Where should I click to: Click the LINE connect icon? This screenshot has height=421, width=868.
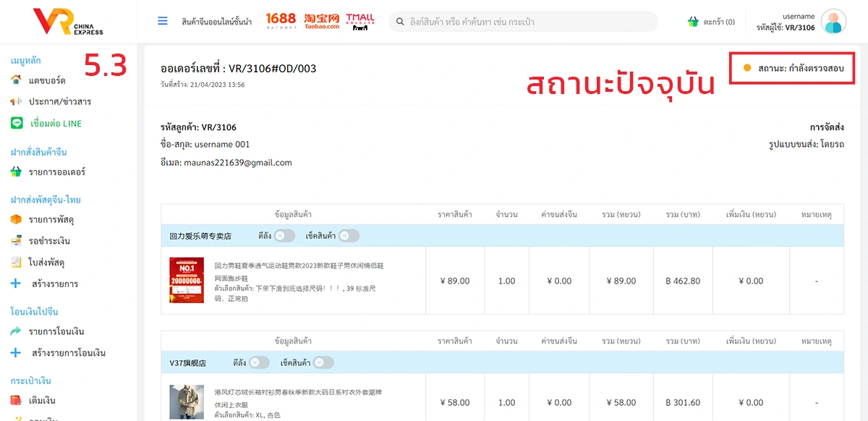(17, 124)
